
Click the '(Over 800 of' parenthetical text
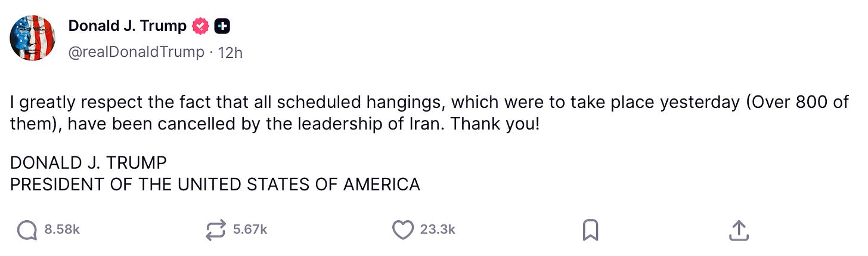[797, 103]
